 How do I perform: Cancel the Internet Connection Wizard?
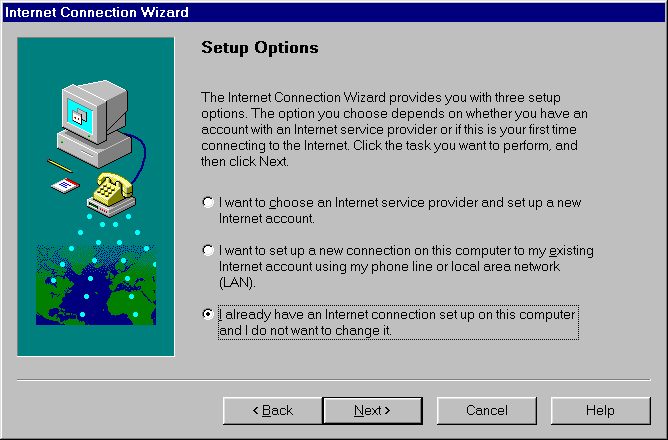(487, 411)
